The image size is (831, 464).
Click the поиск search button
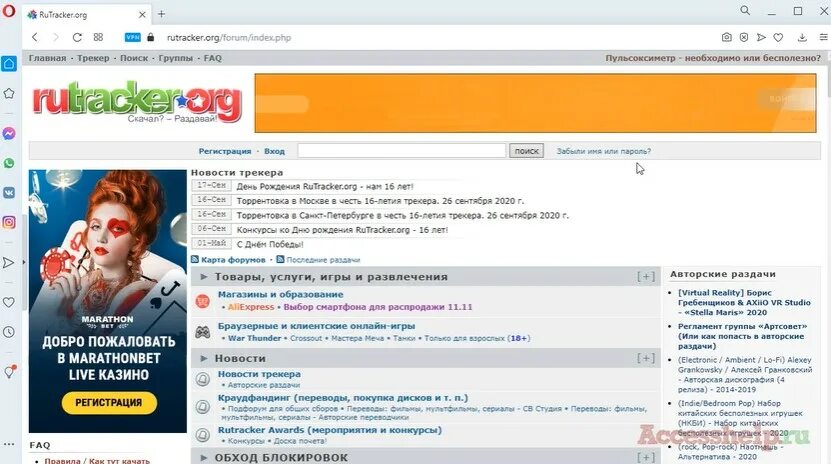coord(526,151)
